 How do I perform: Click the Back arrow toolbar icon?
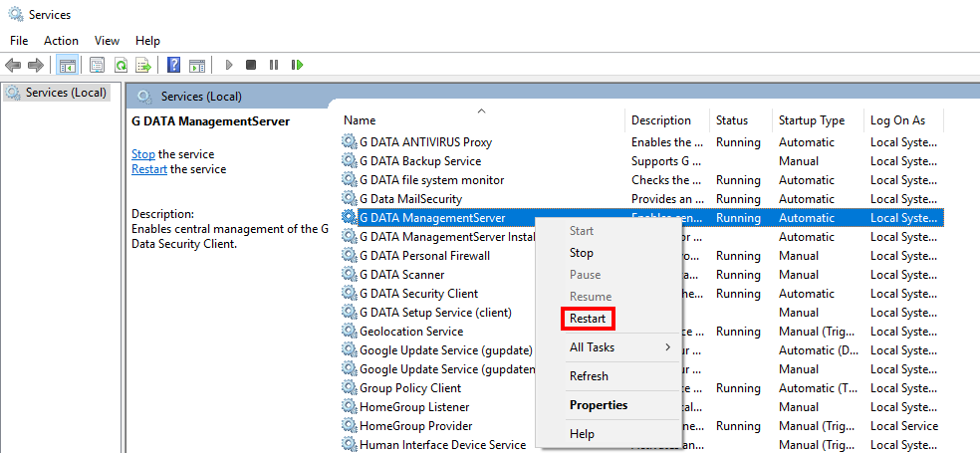[x=13, y=65]
